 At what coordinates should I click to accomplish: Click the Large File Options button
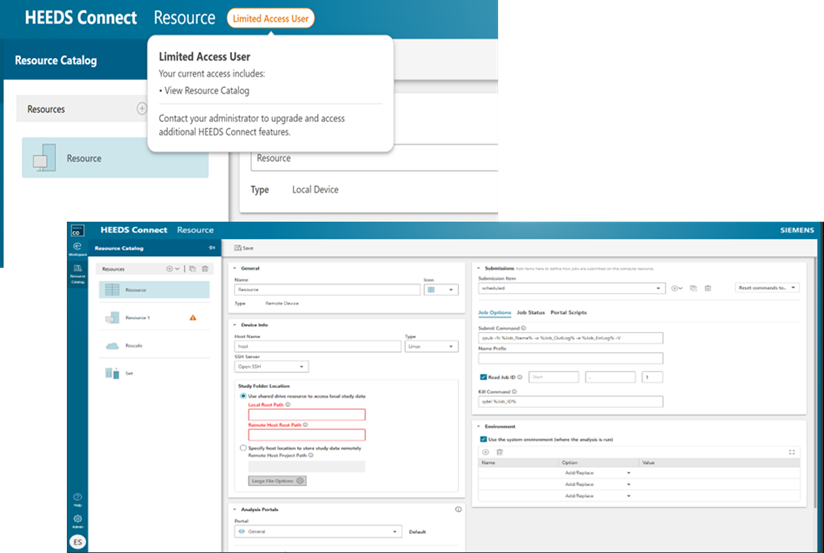pyautogui.click(x=277, y=480)
